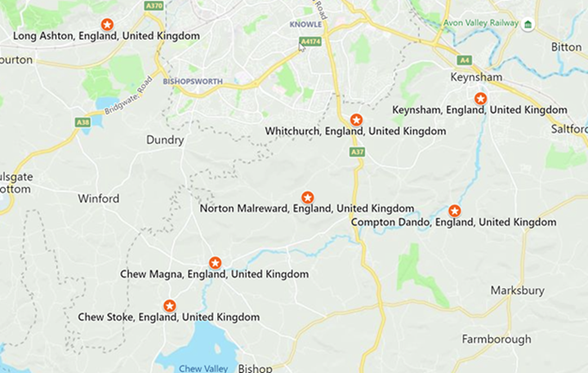Image resolution: width=588 pixels, height=373 pixels.
Task: Click the Compton Dando star marker
Action: click(x=455, y=211)
